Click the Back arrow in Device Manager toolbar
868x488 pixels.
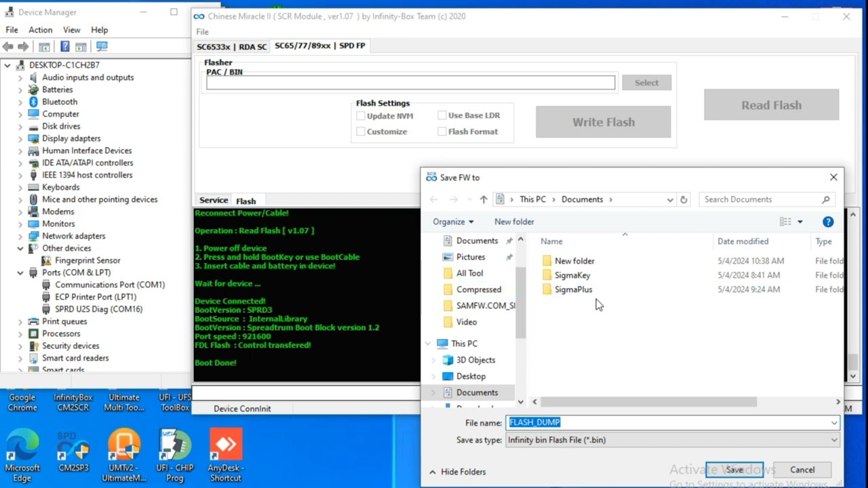coord(8,47)
